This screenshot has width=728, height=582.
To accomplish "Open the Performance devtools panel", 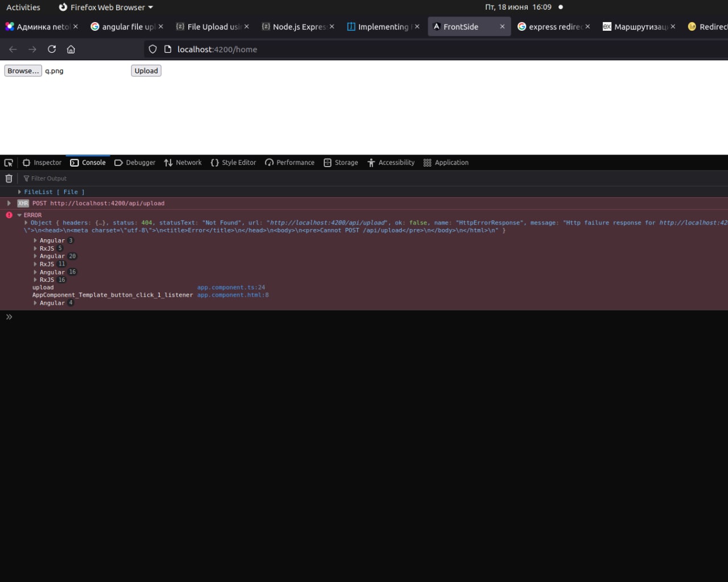I will 289,163.
